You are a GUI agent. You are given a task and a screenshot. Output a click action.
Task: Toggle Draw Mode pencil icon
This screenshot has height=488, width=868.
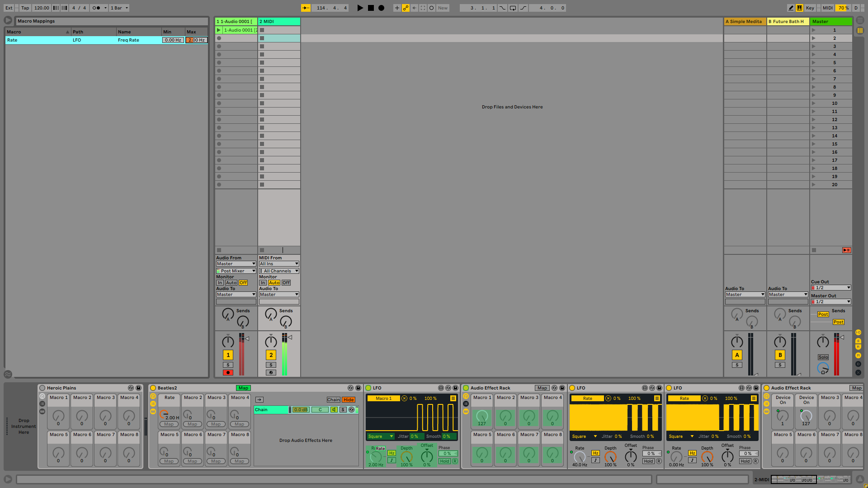791,8
